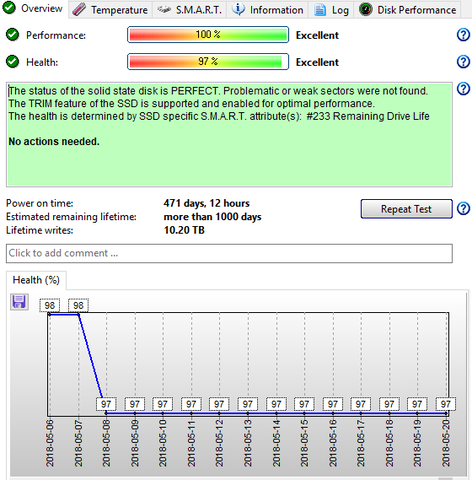Switch to the Temperature tab
Screen dimensions: 472x480
110,10
